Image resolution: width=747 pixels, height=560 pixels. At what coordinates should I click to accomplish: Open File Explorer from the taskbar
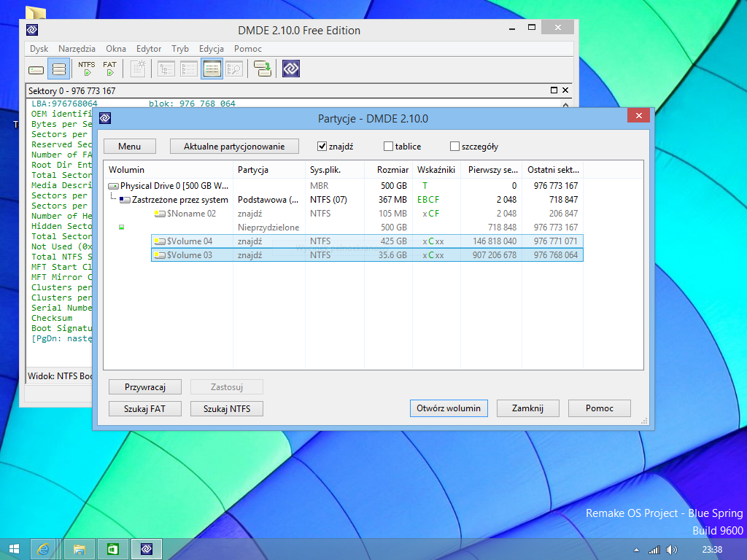point(79,550)
